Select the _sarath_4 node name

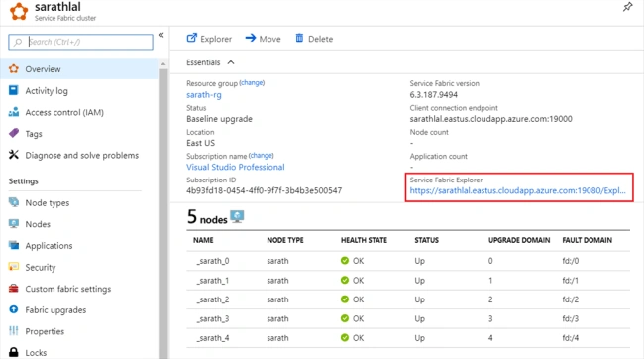click(213, 338)
